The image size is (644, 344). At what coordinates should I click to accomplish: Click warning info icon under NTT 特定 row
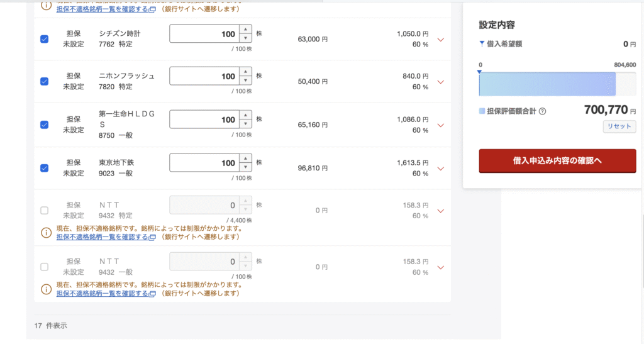46,233
